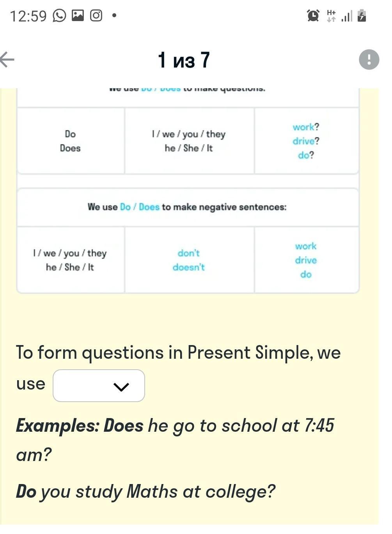392x534 pixels.
Task: Tap the dropdown chevron arrow
Action: [121, 386]
